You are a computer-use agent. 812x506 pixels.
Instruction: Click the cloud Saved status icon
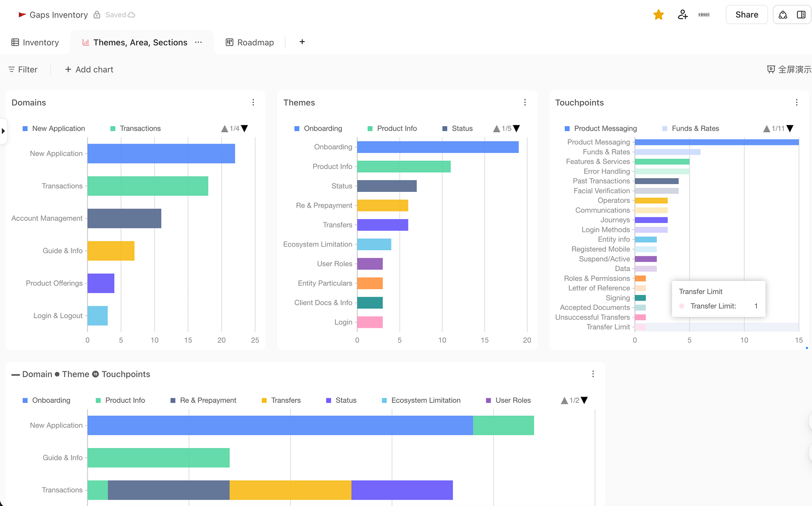131,15
